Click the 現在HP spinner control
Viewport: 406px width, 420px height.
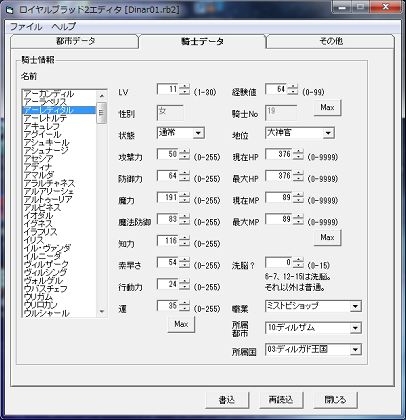coord(298,154)
